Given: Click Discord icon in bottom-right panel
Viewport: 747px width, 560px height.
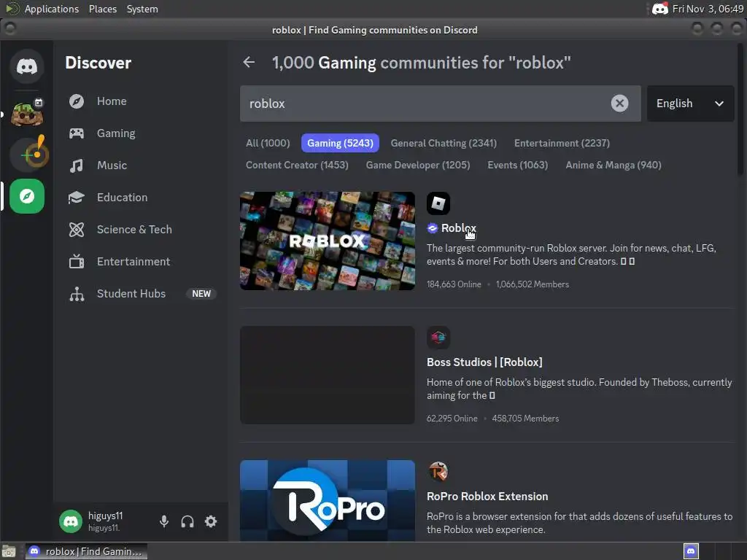Looking at the screenshot, I should (691, 551).
